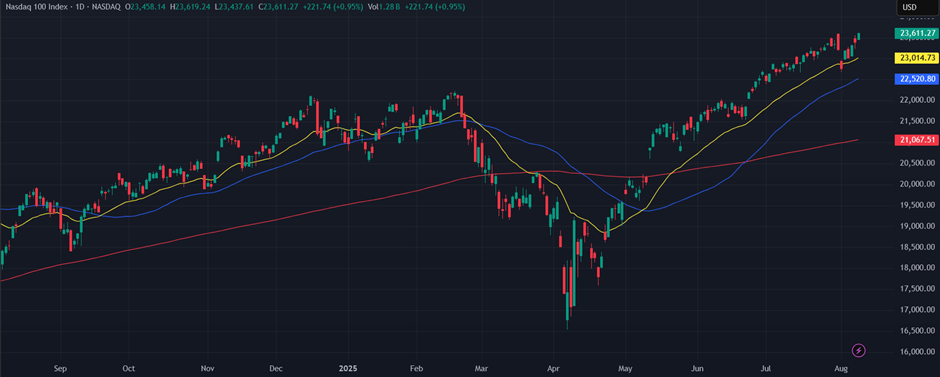Click the Nov label on time axis
940x377 pixels.
pos(207,369)
